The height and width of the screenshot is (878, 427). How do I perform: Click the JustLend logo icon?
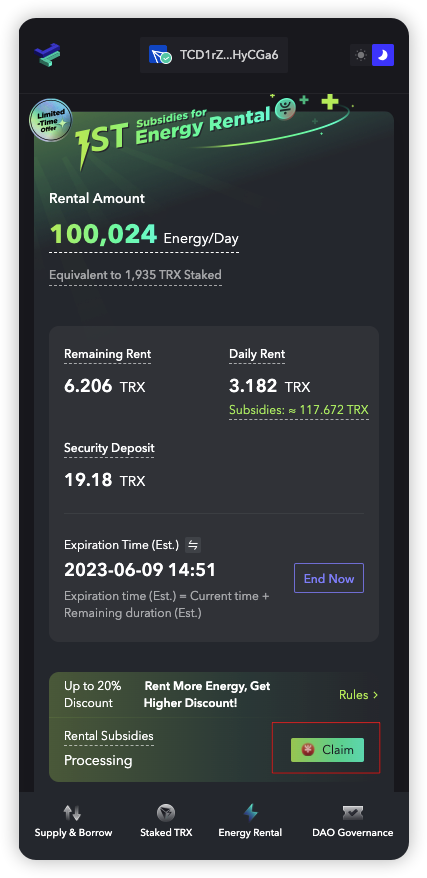click(x=48, y=55)
